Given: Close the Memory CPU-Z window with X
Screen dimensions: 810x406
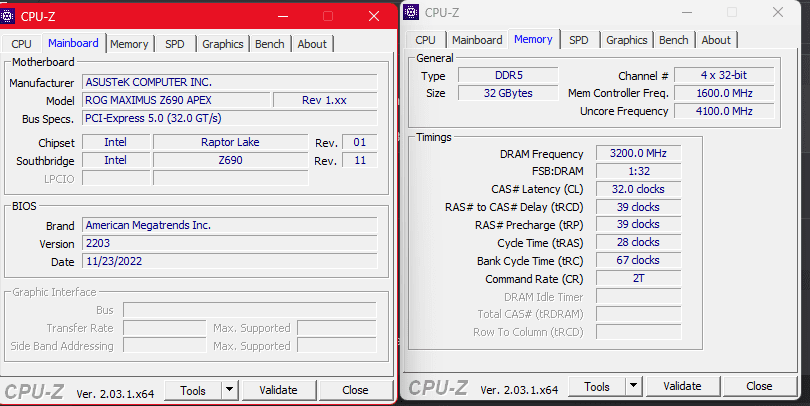Looking at the screenshot, I should [x=778, y=12].
